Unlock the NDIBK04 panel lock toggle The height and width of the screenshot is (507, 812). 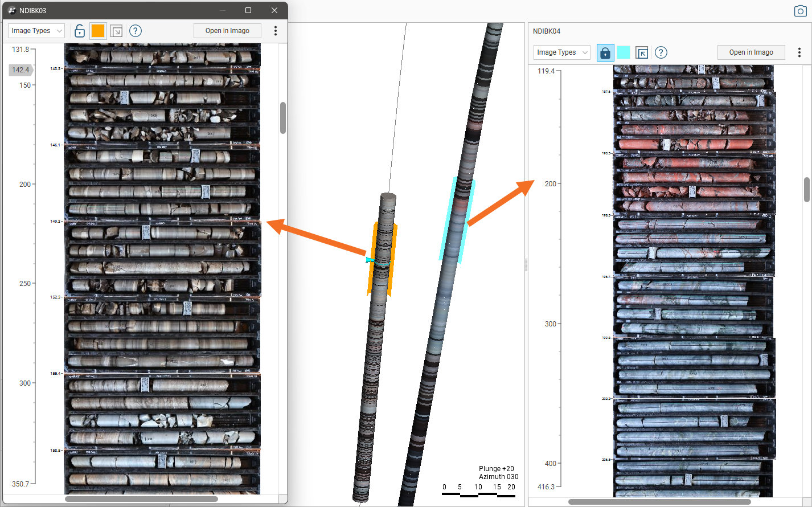click(x=605, y=52)
